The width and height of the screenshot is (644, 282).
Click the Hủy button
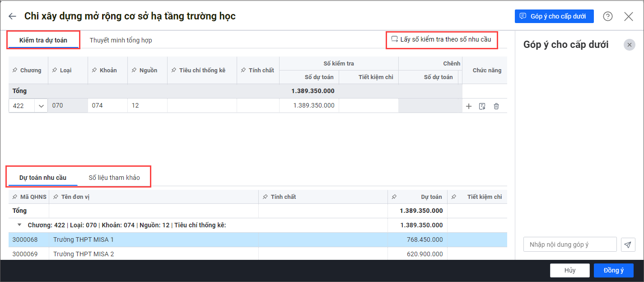click(x=569, y=270)
